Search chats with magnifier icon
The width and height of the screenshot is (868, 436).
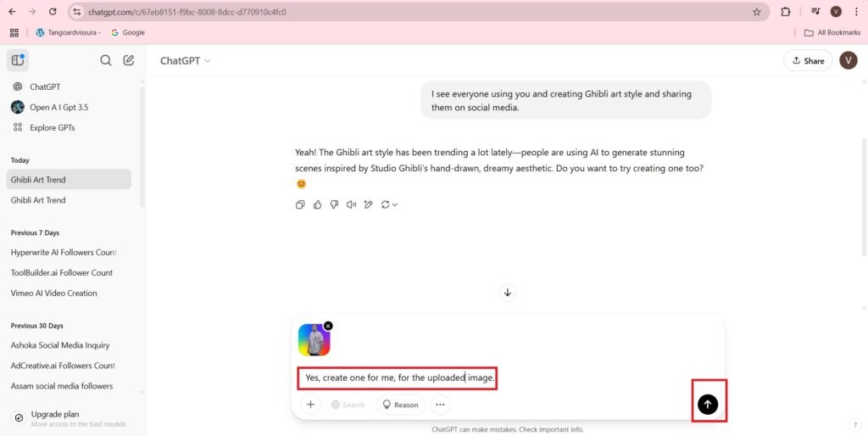(x=106, y=60)
